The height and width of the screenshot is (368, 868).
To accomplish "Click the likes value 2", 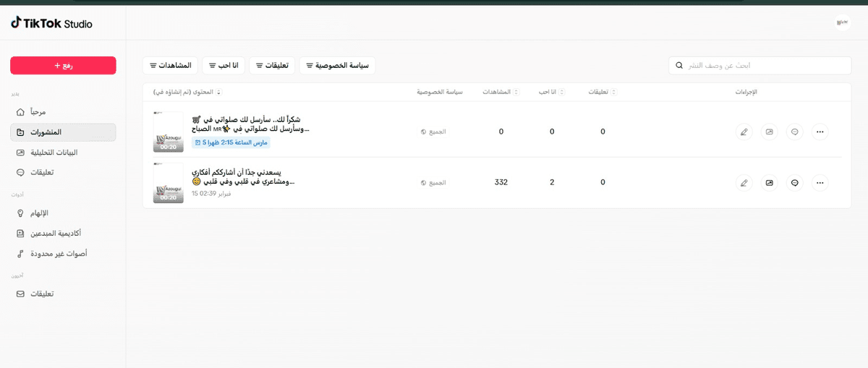I will [x=552, y=182].
